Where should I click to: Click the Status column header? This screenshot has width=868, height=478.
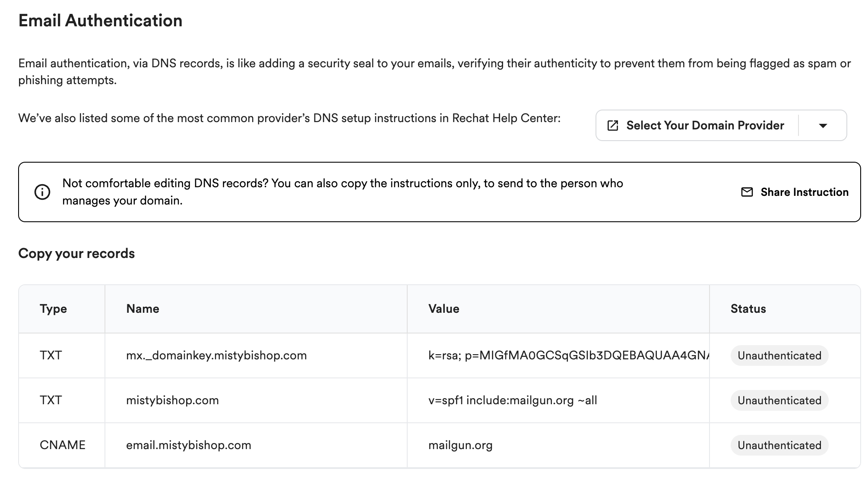tap(748, 309)
